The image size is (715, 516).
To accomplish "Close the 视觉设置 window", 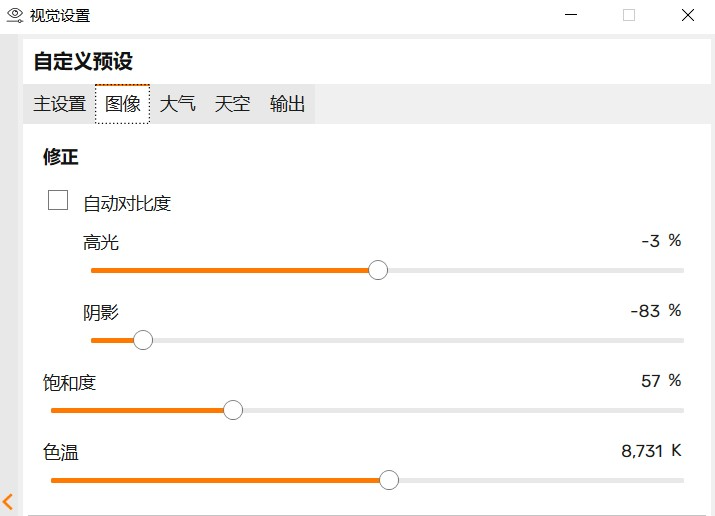I will [688, 15].
